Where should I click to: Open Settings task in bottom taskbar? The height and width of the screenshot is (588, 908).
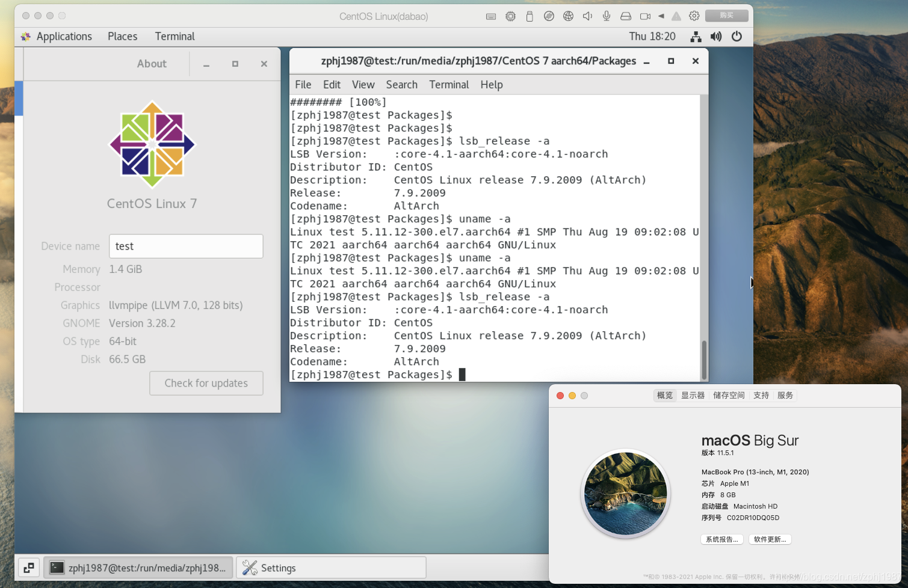pos(332,568)
